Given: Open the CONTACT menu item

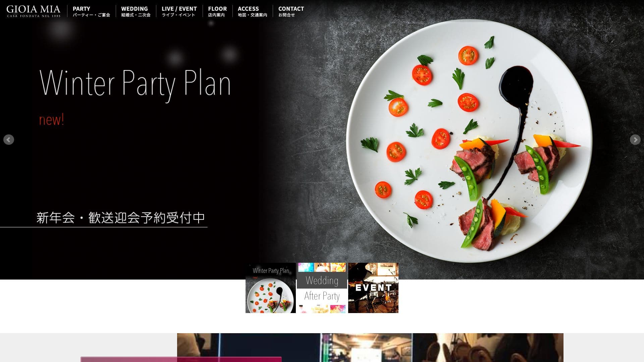Looking at the screenshot, I should (x=291, y=11).
